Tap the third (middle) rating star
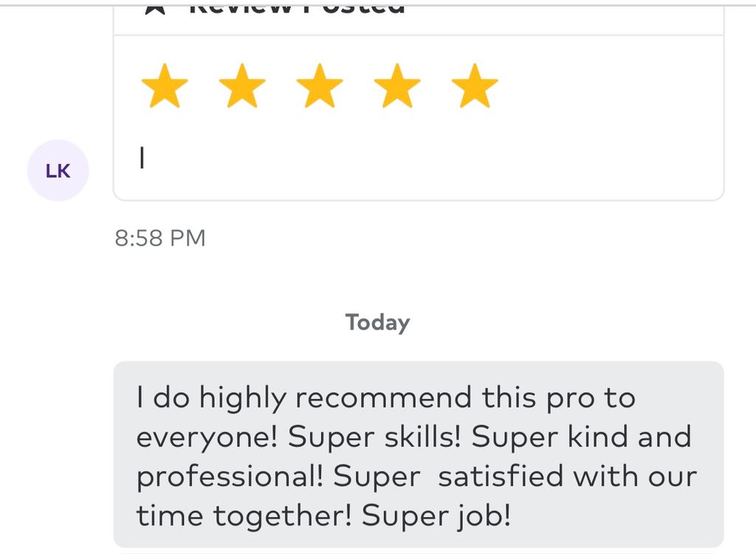The image size is (756, 554). coord(320,86)
